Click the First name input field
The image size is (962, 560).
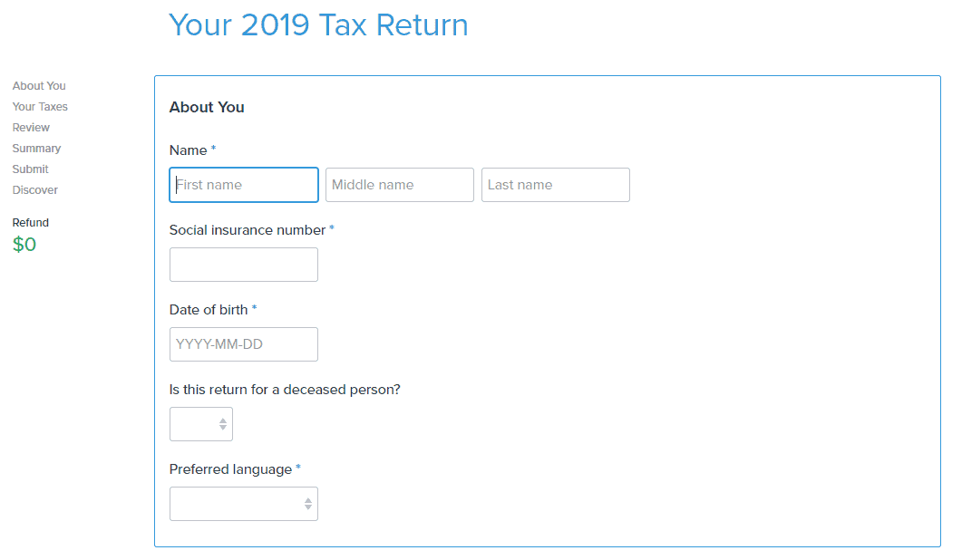point(244,185)
